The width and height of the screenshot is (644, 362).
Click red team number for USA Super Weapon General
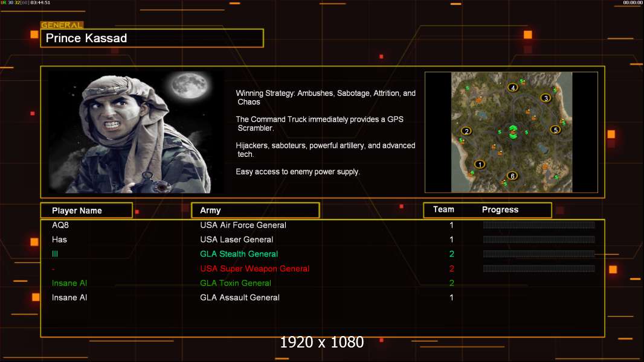pos(451,268)
